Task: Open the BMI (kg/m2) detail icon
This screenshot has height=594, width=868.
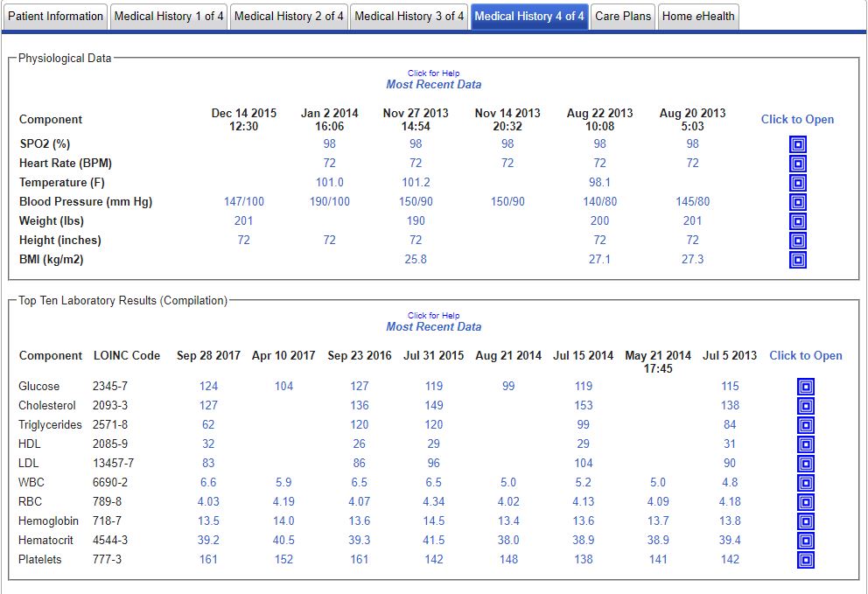Action: tap(798, 260)
